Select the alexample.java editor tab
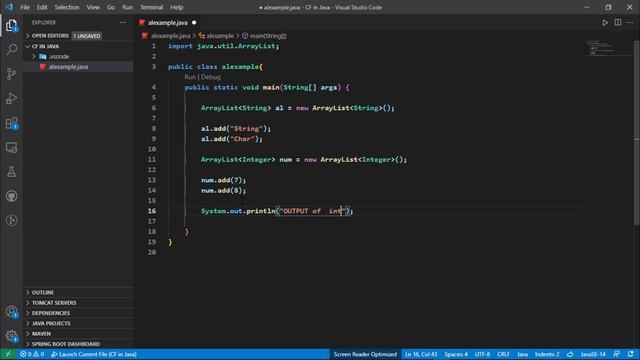The height and width of the screenshot is (360, 640). (168, 22)
